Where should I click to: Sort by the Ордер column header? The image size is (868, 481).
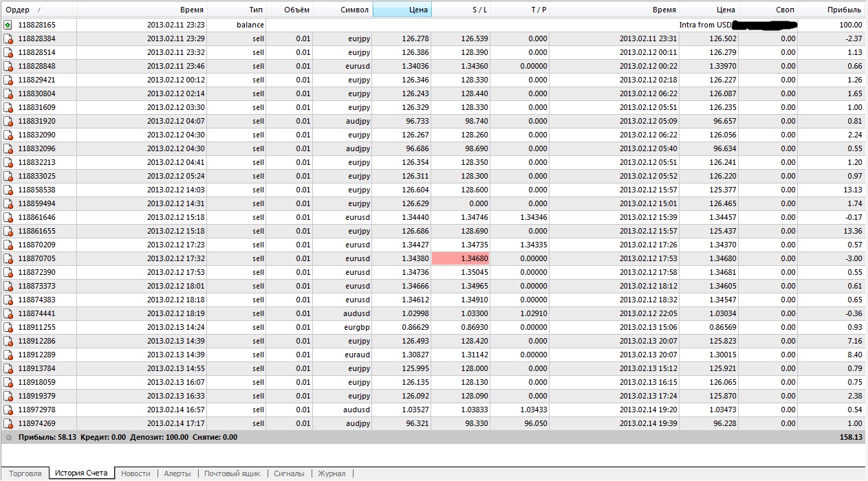pos(39,10)
